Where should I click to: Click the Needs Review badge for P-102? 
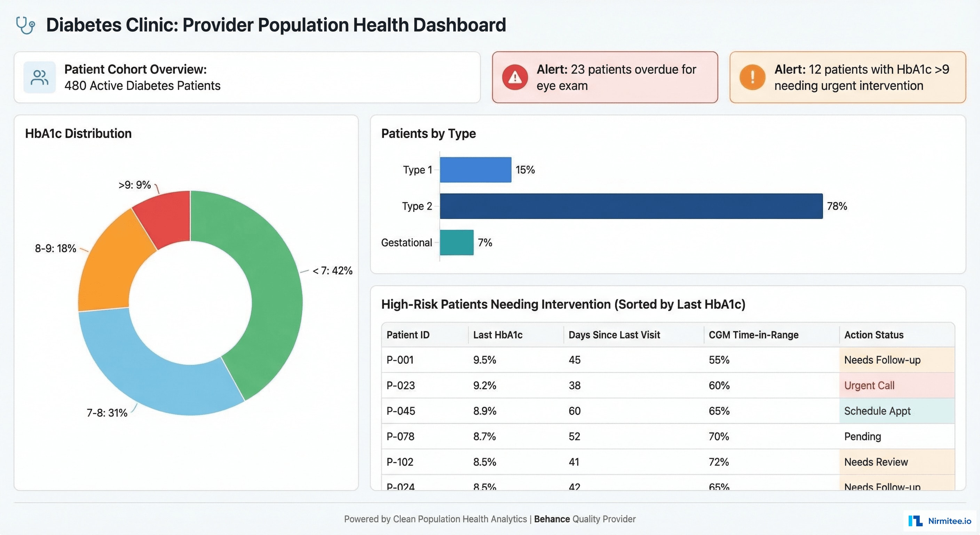point(875,462)
